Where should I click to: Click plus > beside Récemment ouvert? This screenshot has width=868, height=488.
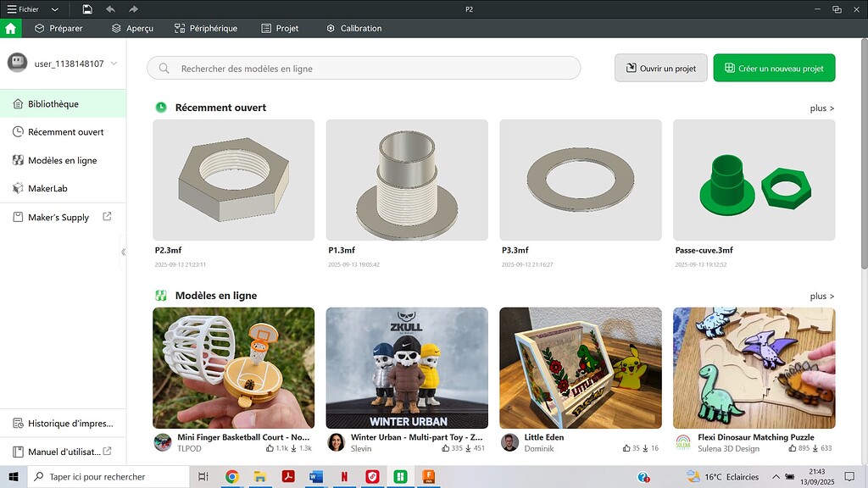(822, 108)
